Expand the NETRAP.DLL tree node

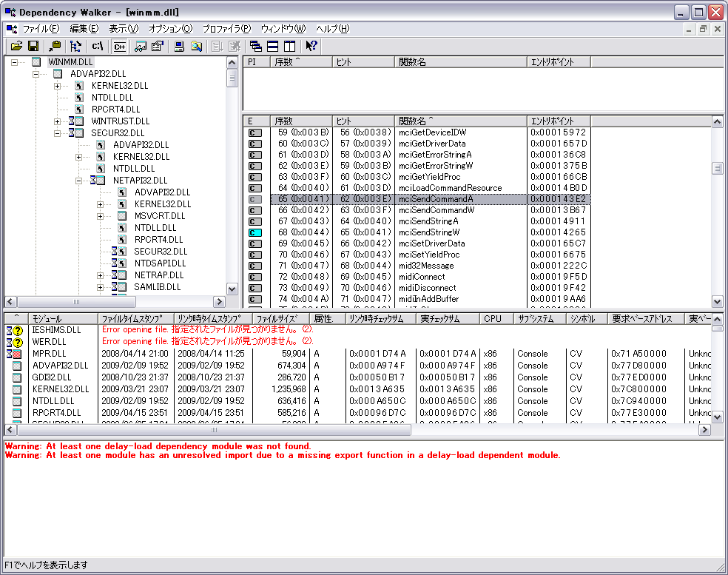click(100, 275)
